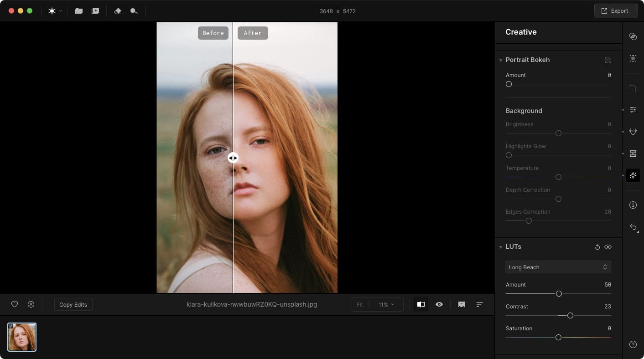This screenshot has width=644, height=359.
Task: Reset the LUTs adjustments
Action: click(597, 247)
